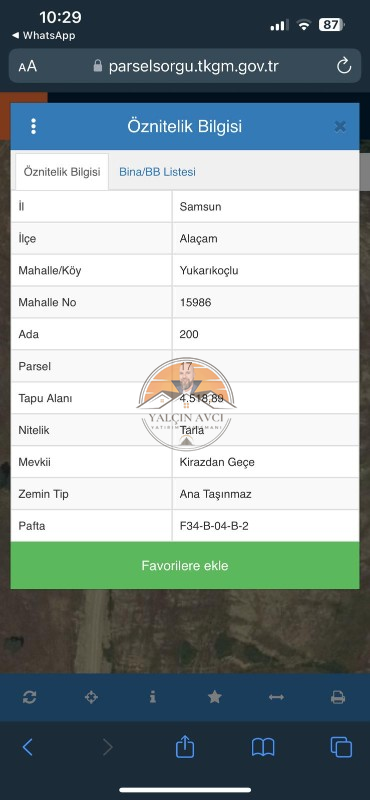Image resolution: width=370 pixels, height=800 pixels.
Task: Select the horizontal measure arrow icon
Action: (276, 697)
